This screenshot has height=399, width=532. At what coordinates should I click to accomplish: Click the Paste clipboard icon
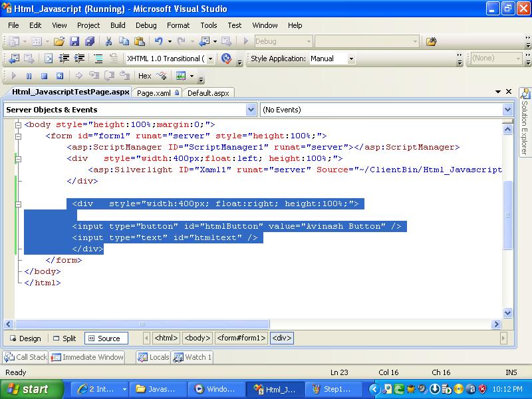click(x=140, y=41)
